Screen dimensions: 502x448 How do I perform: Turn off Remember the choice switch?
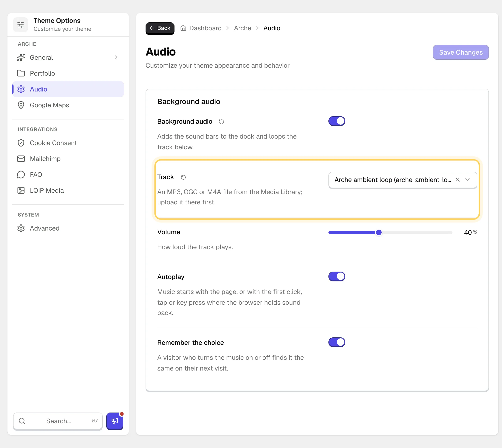[337, 342]
